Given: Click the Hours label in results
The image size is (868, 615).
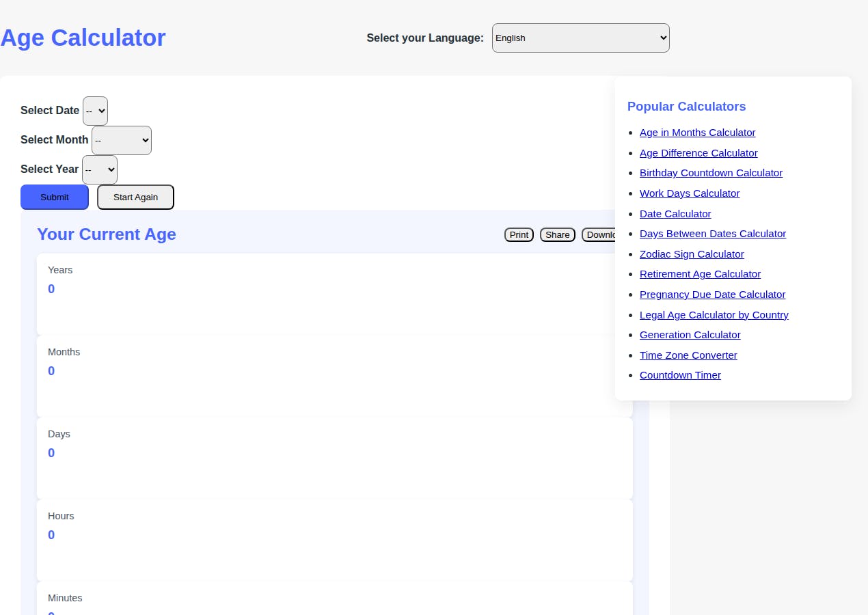Looking at the screenshot, I should (x=61, y=516).
